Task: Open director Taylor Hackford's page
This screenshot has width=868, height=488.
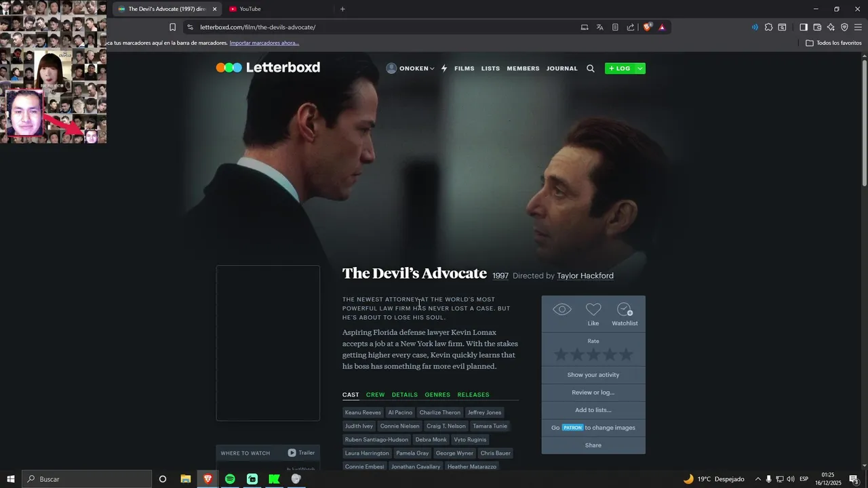Action: click(585, 276)
